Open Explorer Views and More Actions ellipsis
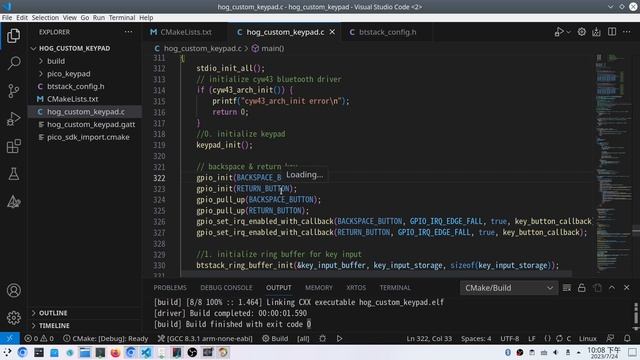The image size is (640, 360). point(128,32)
